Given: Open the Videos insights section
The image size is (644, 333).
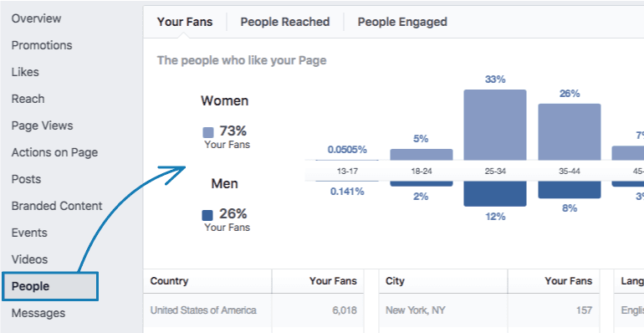Looking at the screenshot, I should click(x=29, y=259).
